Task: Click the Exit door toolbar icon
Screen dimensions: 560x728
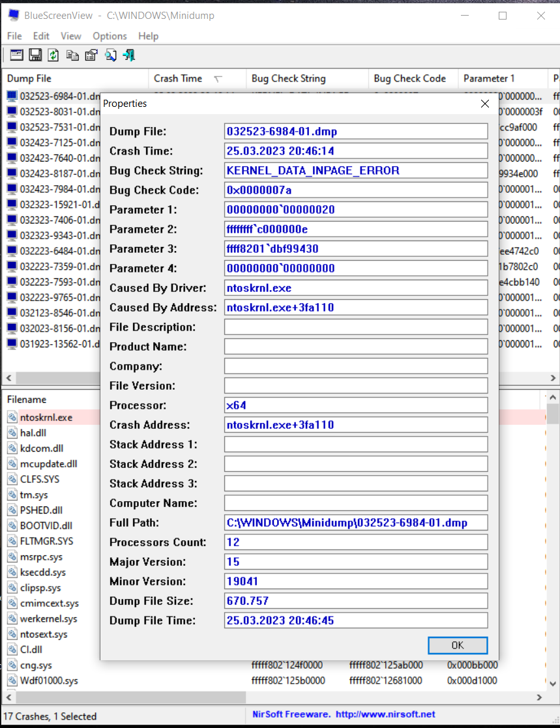Action: coord(128,55)
